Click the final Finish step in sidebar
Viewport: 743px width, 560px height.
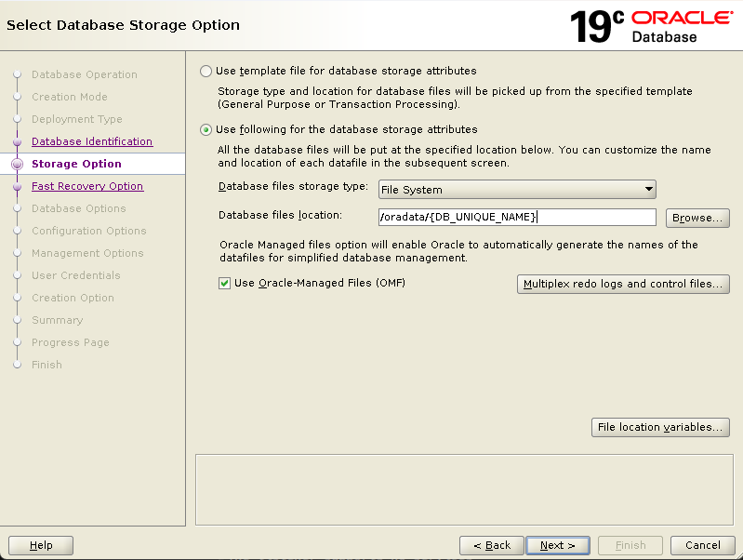pyautogui.click(x=46, y=365)
